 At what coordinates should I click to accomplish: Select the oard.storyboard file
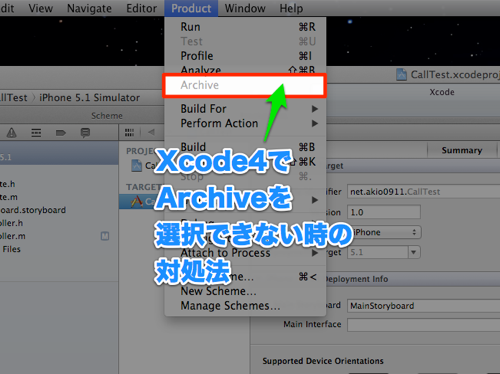coord(33,210)
